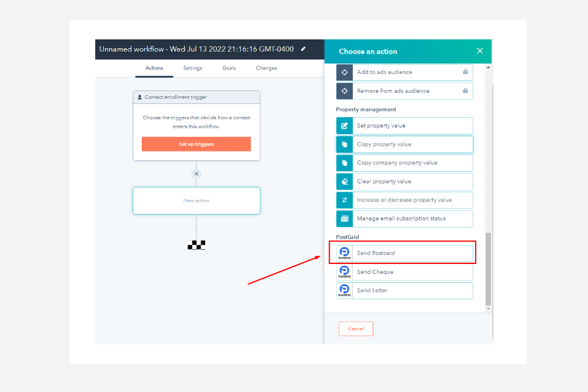
Task: Select the New action placeholder card
Action: pyautogui.click(x=196, y=200)
